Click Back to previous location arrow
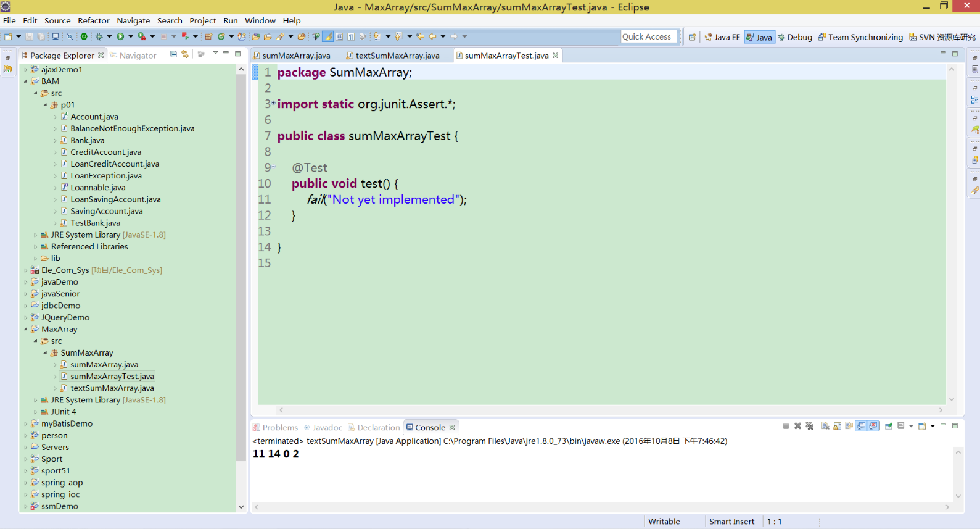The width and height of the screenshot is (980, 529). (432, 37)
